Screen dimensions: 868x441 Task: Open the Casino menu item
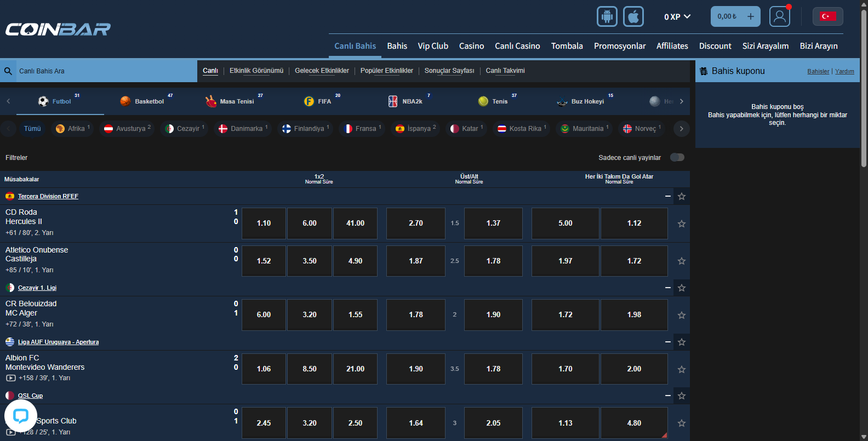click(471, 46)
